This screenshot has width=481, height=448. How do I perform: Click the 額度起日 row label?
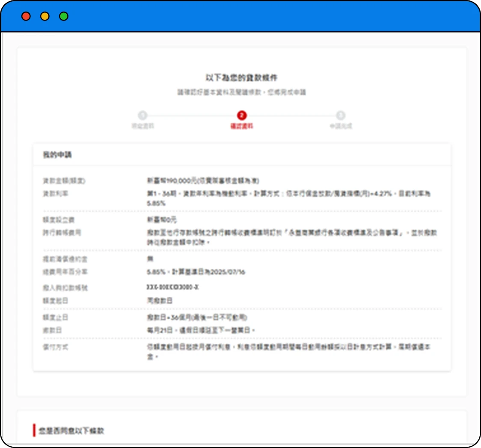tap(56, 301)
